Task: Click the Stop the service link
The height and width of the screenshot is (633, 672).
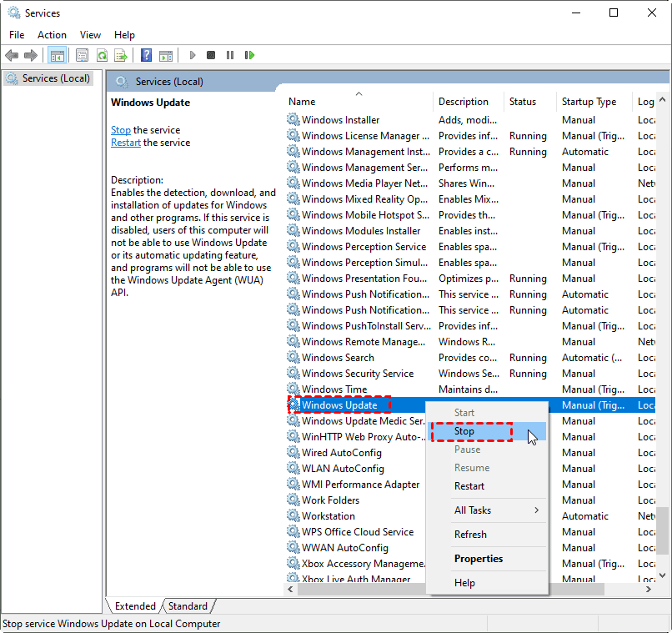Action: (x=121, y=130)
